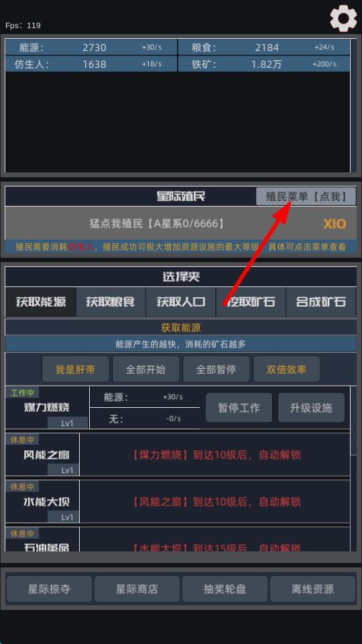Image resolution: width=362 pixels, height=644 pixels.
Task: Open the 星际商店 shop
Action: 137,589
